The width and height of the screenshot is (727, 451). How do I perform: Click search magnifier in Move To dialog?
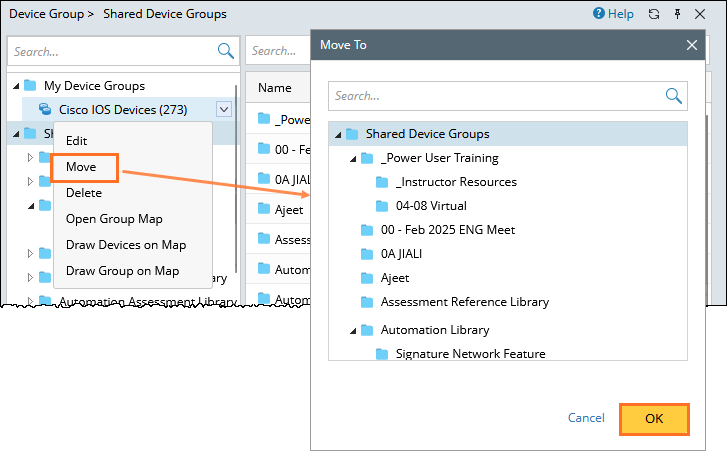pyautogui.click(x=674, y=96)
